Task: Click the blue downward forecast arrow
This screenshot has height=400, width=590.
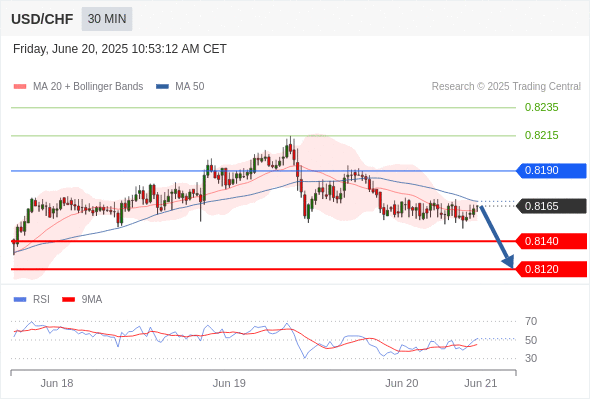Action: [497, 237]
